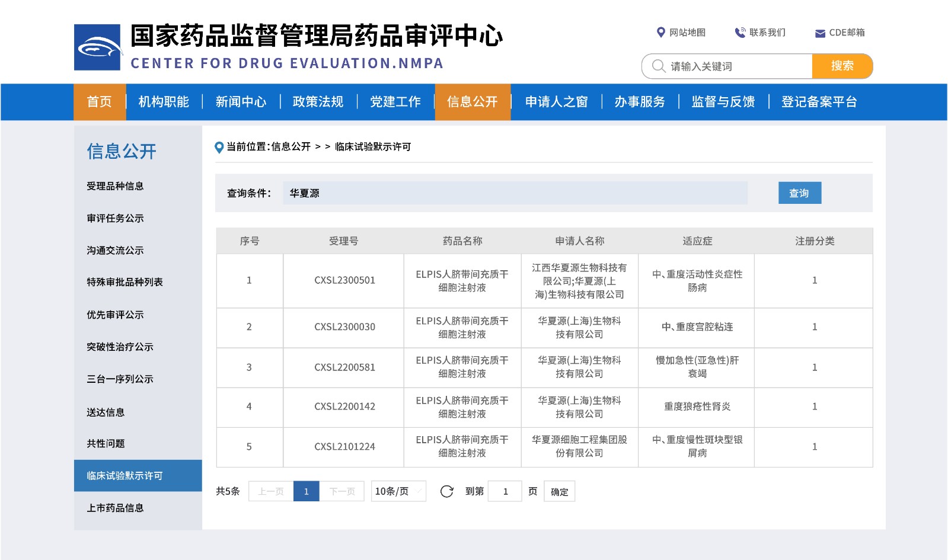Go to 首页 in the navigation bar
This screenshot has height=560, width=948.
point(100,102)
